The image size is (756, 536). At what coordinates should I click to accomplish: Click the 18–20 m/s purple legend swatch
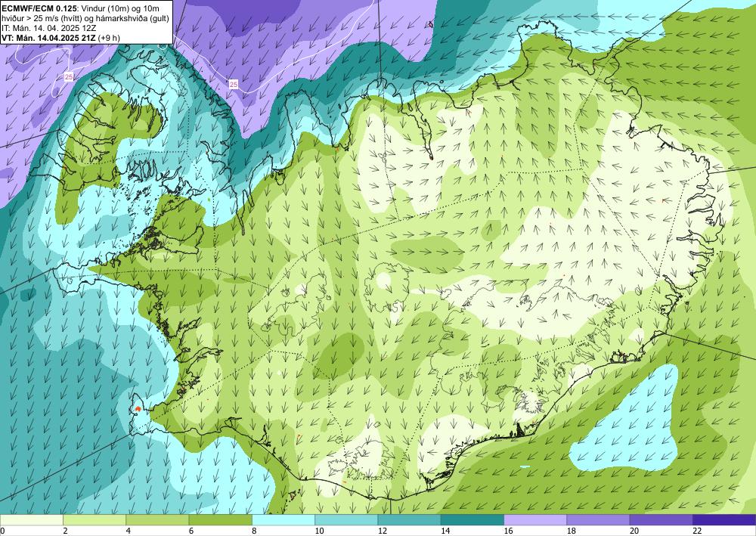(598, 519)
